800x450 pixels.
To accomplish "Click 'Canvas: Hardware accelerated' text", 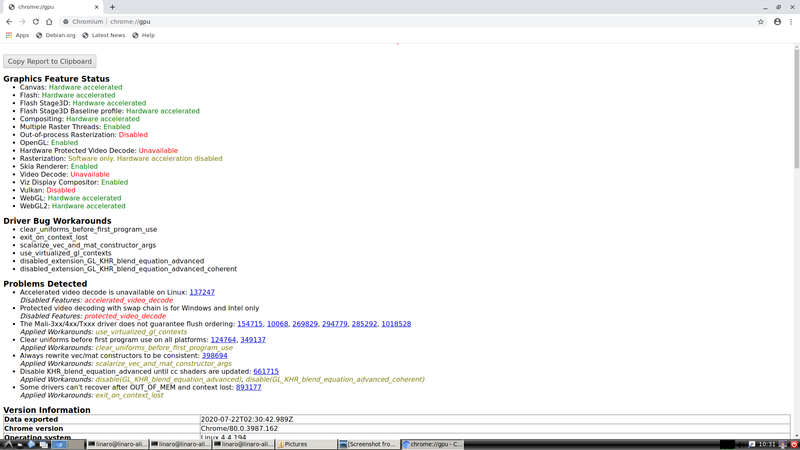I will (x=71, y=87).
